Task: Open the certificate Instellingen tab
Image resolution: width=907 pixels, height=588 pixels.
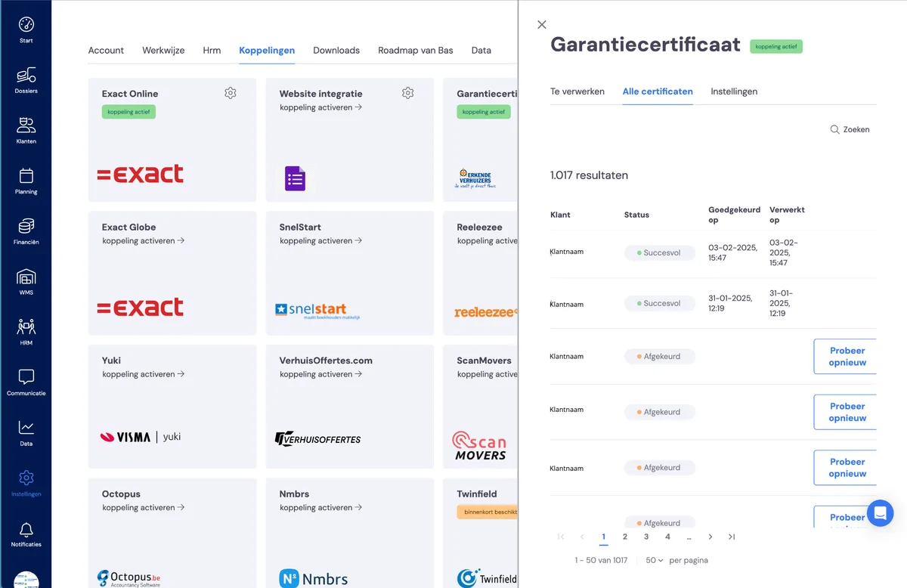Action: 734,91
